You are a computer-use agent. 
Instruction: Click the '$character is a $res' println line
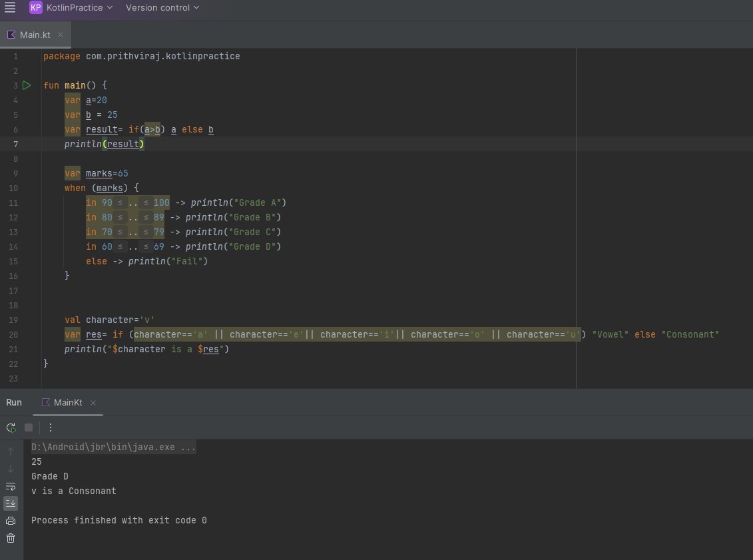click(x=146, y=349)
